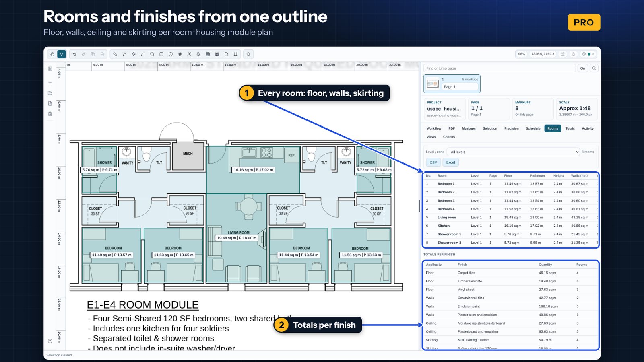Open the Checks tab
This screenshot has height=362, width=644.
(449, 137)
